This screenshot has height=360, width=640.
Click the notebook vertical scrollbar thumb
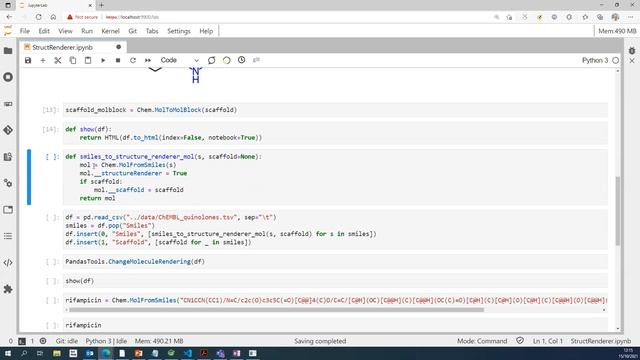618,211
